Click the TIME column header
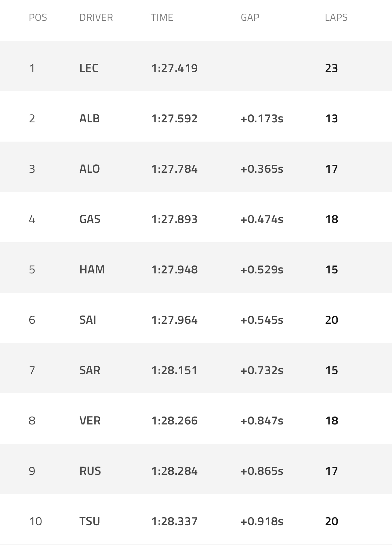This screenshot has width=392, height=545. click(162, 17)
